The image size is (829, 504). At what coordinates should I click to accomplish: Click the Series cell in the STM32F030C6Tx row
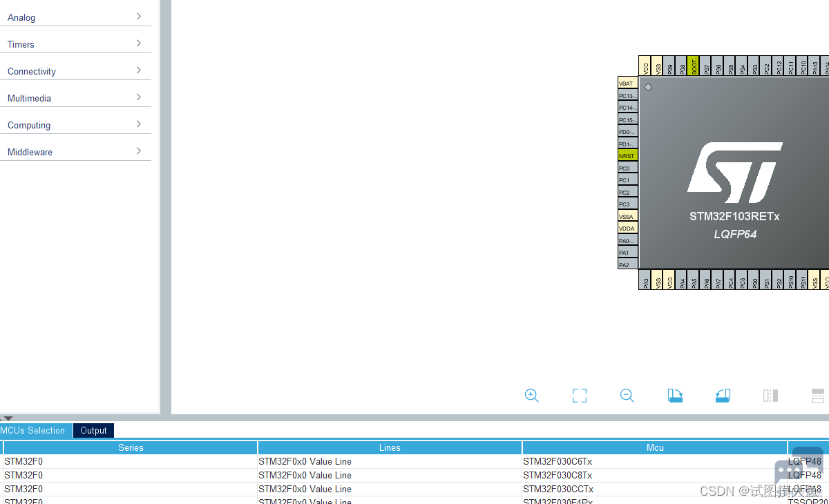click(131, 461)
